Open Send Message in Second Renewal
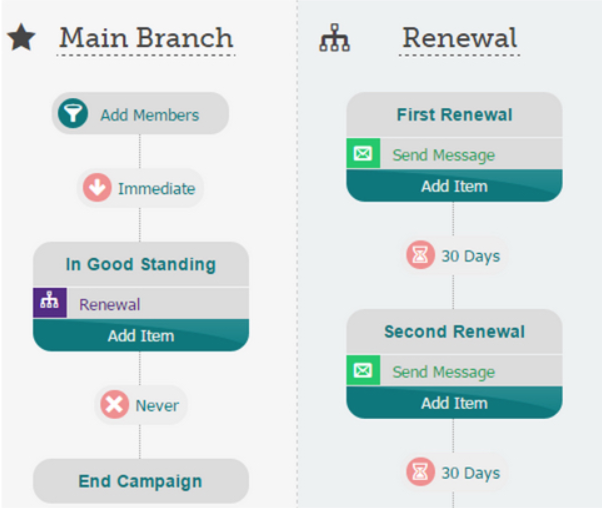 click(x=454, y=371)
